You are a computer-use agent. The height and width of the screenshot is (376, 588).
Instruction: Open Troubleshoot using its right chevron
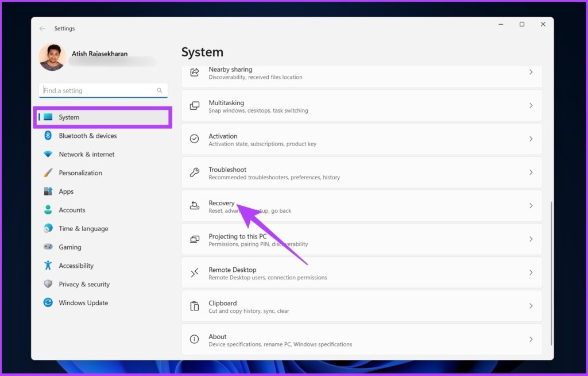(x=531, y=172)
